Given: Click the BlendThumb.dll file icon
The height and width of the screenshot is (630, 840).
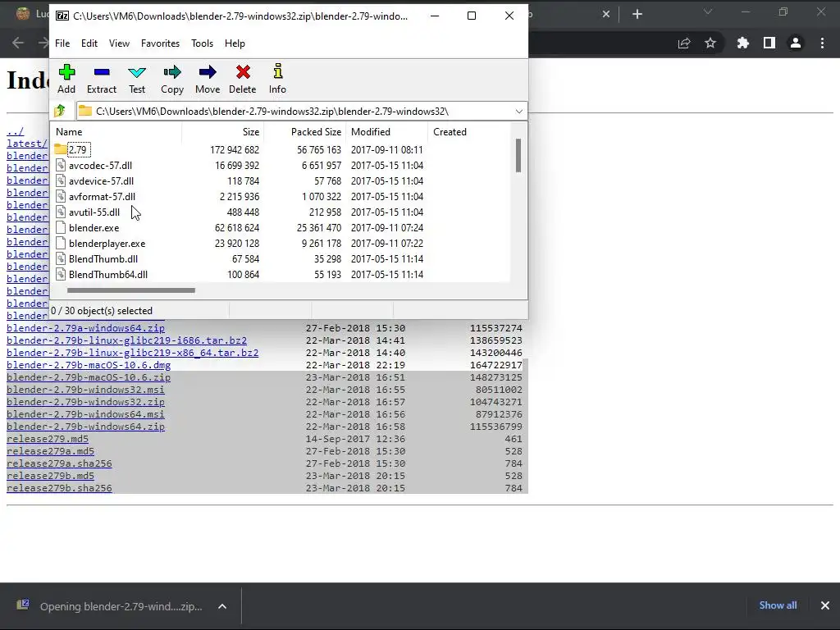Looking at the screenshot, I should [x=61, y=258].
